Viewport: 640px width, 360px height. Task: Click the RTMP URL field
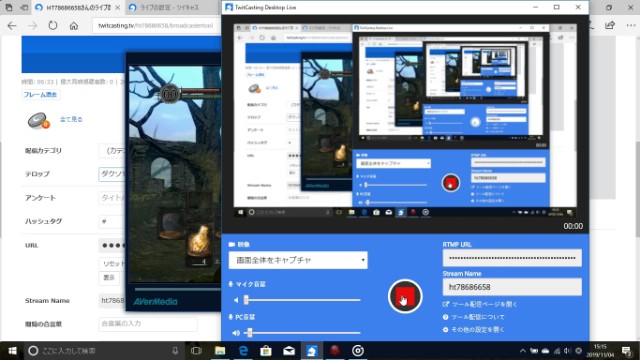point(512,258)
